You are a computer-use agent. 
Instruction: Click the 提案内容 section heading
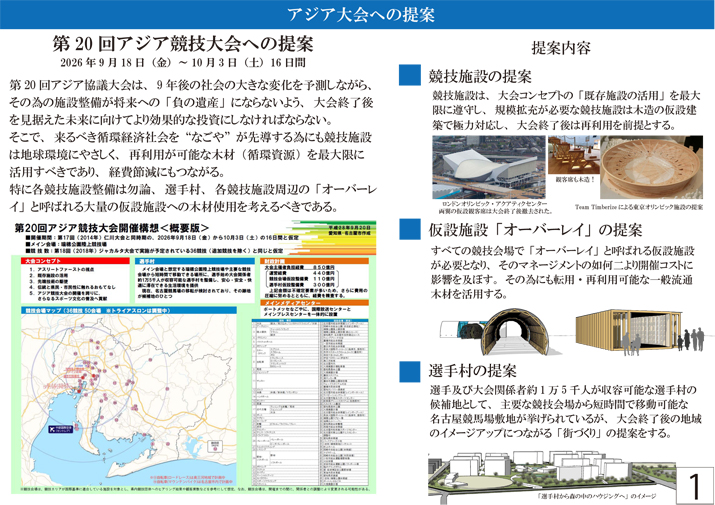coord(559,49)
